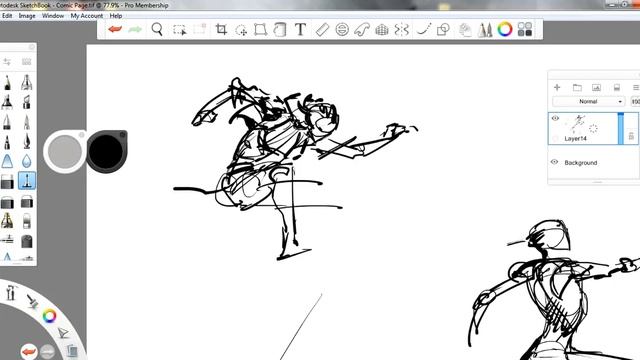Image resolution: width=640 pixels, height=360 pixels.
Task: Click the black color puck
Action: tap(106, 152)
